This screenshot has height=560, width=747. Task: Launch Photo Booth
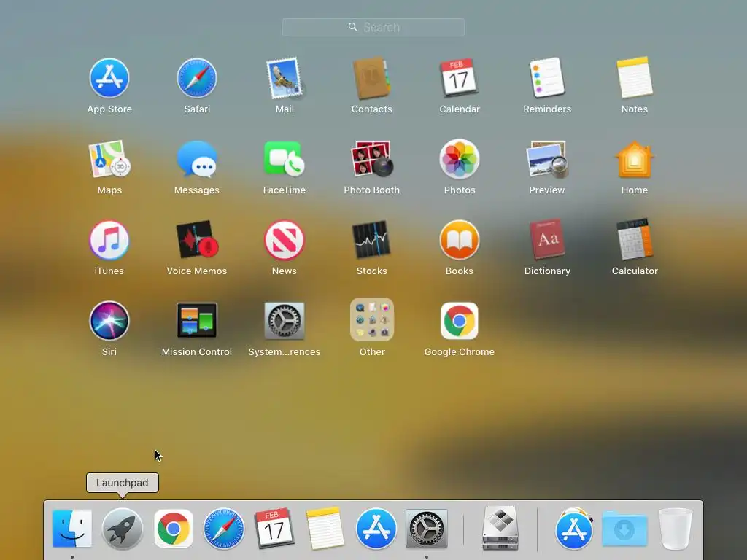(371, 159)
